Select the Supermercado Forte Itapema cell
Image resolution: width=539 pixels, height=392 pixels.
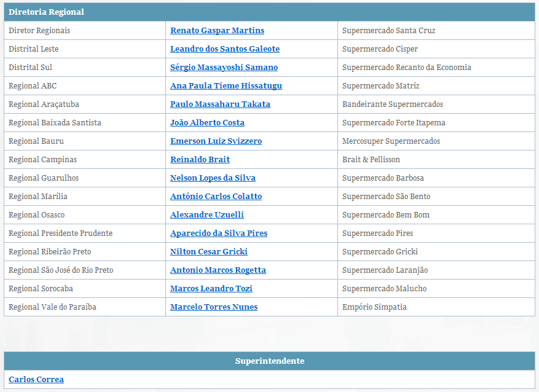(x=436, y=123)
